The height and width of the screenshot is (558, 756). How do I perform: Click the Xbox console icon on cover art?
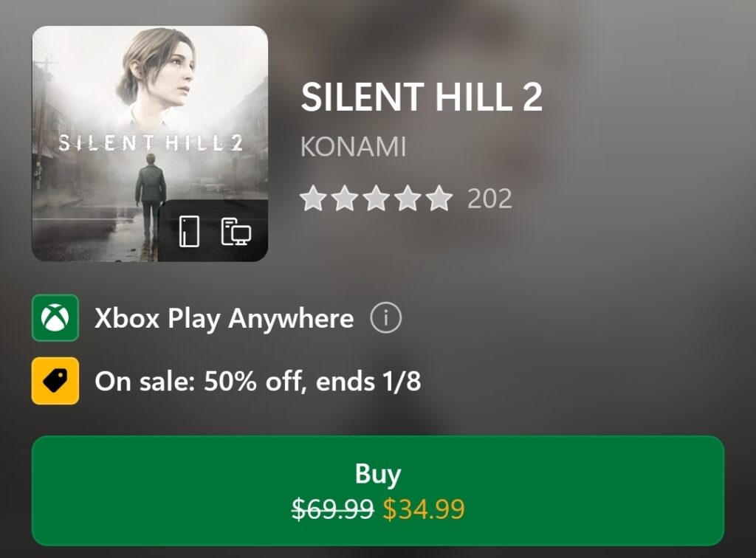coord(190,232)
